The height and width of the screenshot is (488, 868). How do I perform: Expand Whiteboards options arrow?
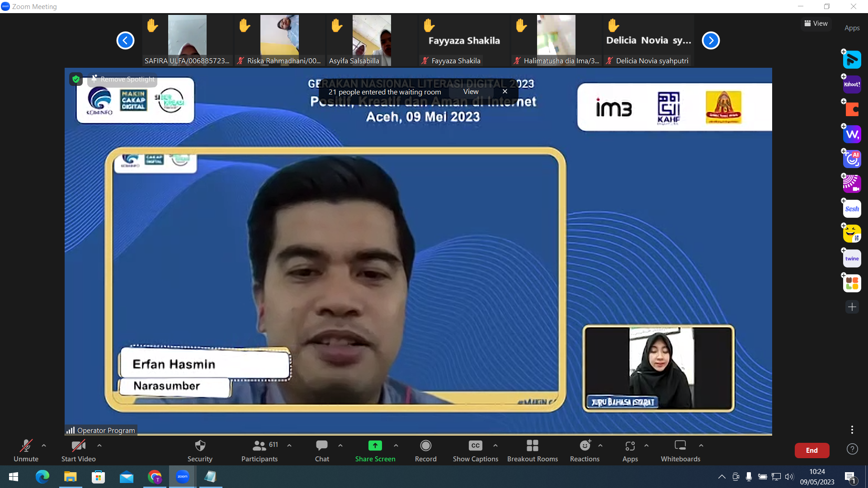701,446
